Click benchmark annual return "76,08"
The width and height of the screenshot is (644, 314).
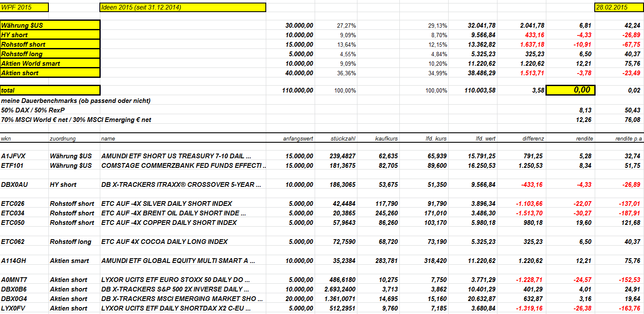point(633,120)
